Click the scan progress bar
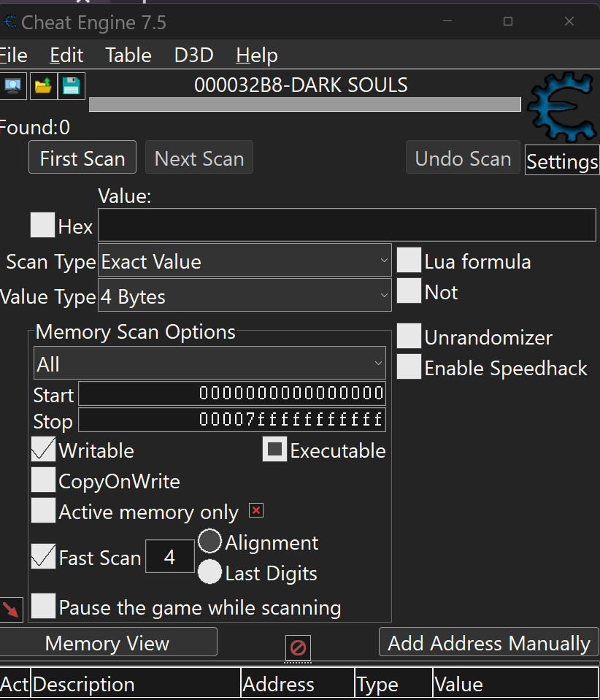The width and height of the screenshot is (600, 700). point(304,104)
